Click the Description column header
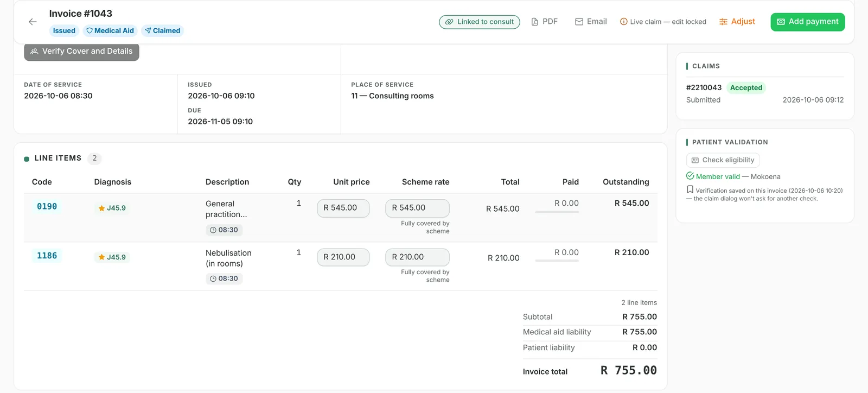This screenshot has height=393, width=868. click(227, 182)
